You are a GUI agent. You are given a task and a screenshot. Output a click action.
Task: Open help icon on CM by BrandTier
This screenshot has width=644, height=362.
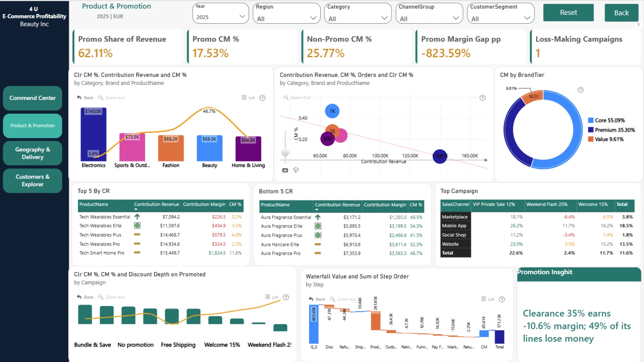pyautogui.click(x=581, y=90)
